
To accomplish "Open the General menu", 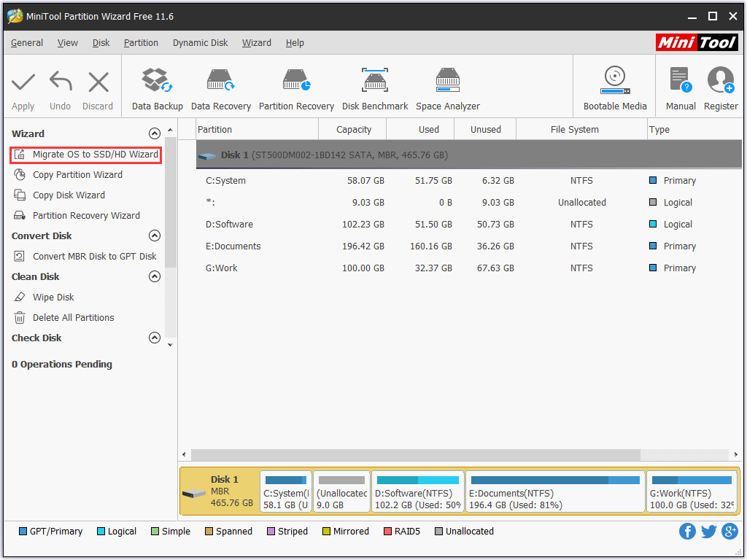I will click(27, 43).
